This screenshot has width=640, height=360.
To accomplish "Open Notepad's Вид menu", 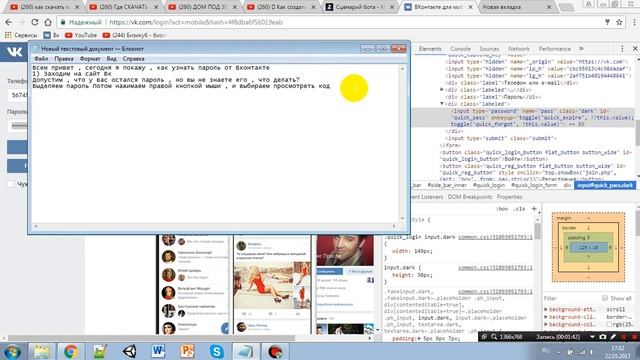I will pos(111,59).
